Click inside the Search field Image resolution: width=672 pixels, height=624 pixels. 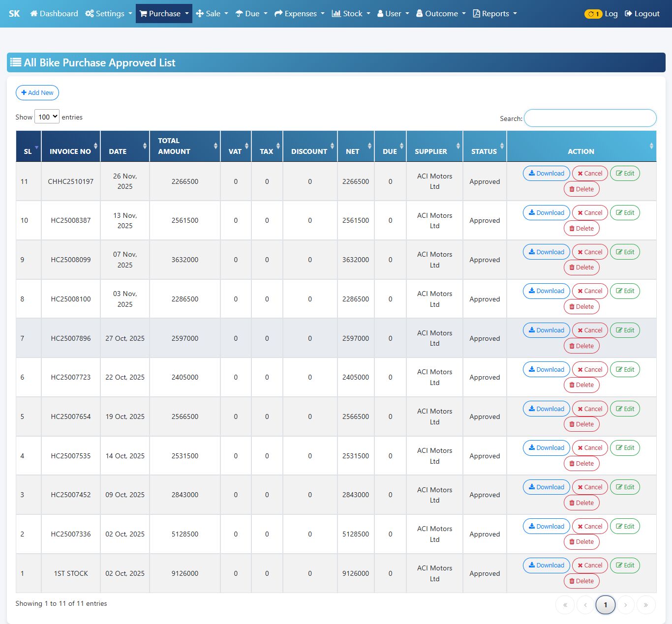590,118
